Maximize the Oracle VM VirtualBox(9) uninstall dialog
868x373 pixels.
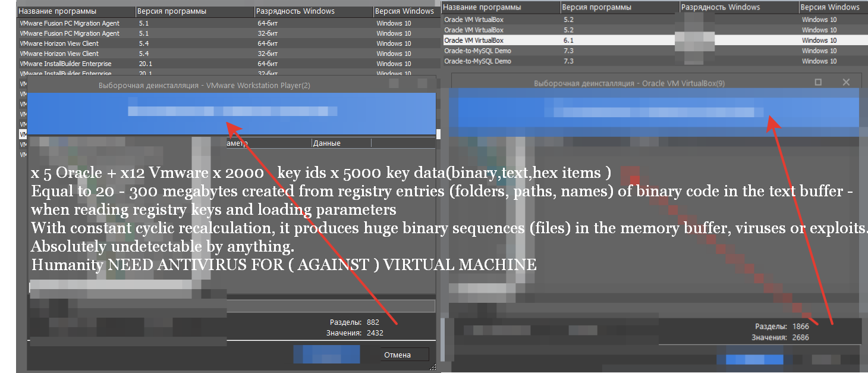(818, 82)
